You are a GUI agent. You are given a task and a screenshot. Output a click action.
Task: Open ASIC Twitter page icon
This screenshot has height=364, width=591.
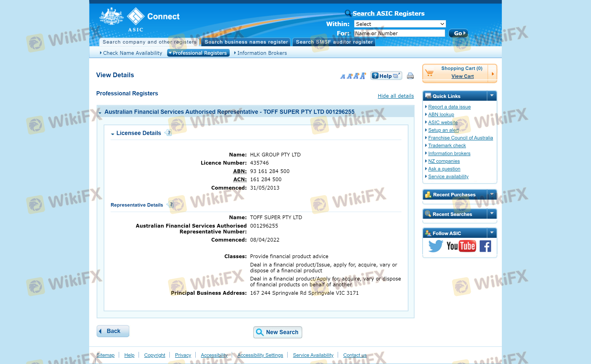[x=435, y=246]
